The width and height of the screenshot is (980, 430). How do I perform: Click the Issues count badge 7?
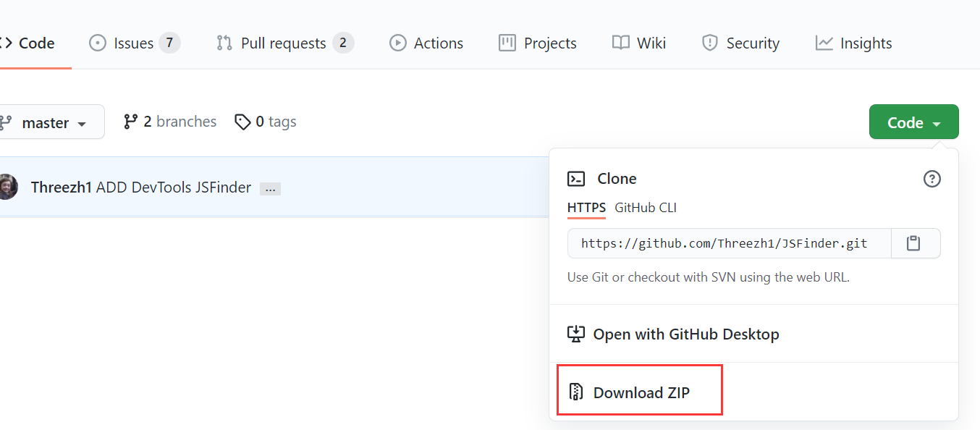169,43
